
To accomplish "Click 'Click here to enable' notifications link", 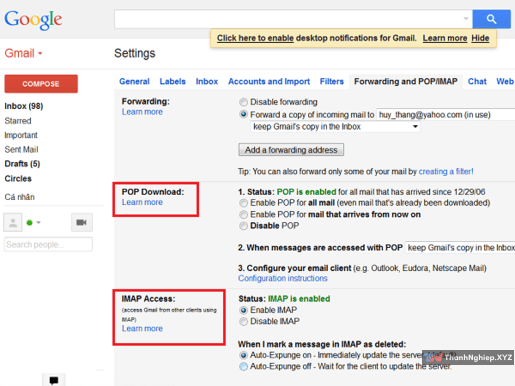I will click(x=255, y=38).
